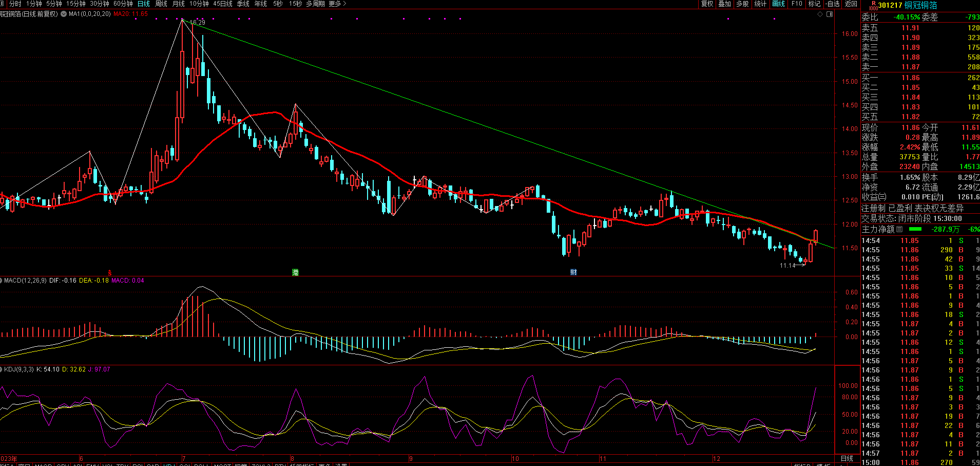Viewport: 980px width, 466px height.
Task: Click the green 港 marker on chart
Action: click(295, 272)
